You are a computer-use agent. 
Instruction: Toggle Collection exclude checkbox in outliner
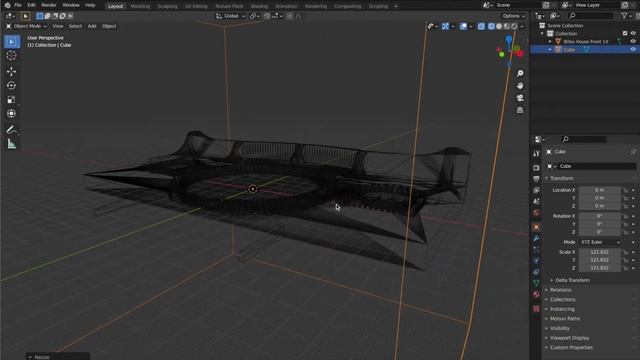625,33
